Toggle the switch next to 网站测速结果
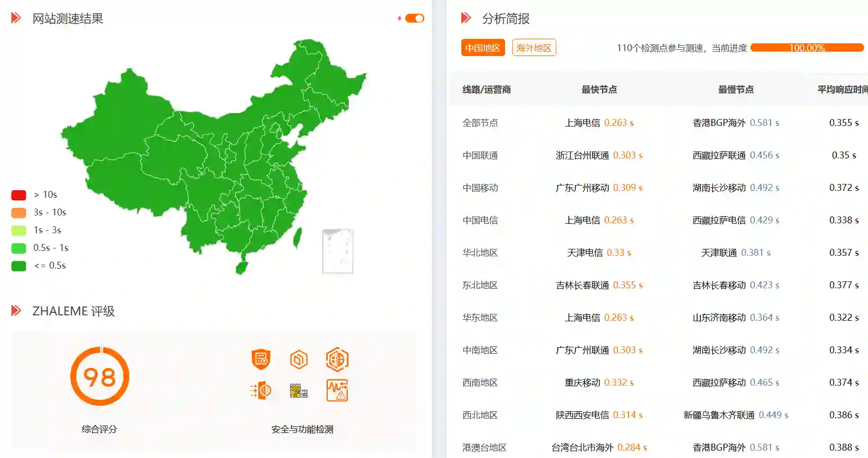The width and height of the screenshot is (868, 458). pos(413,18)
